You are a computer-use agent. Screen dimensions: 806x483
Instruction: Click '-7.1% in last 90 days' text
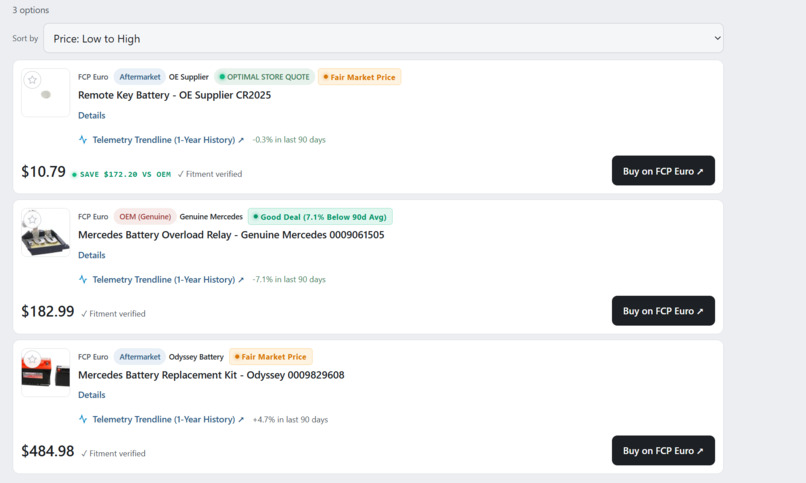coord(289,280)
